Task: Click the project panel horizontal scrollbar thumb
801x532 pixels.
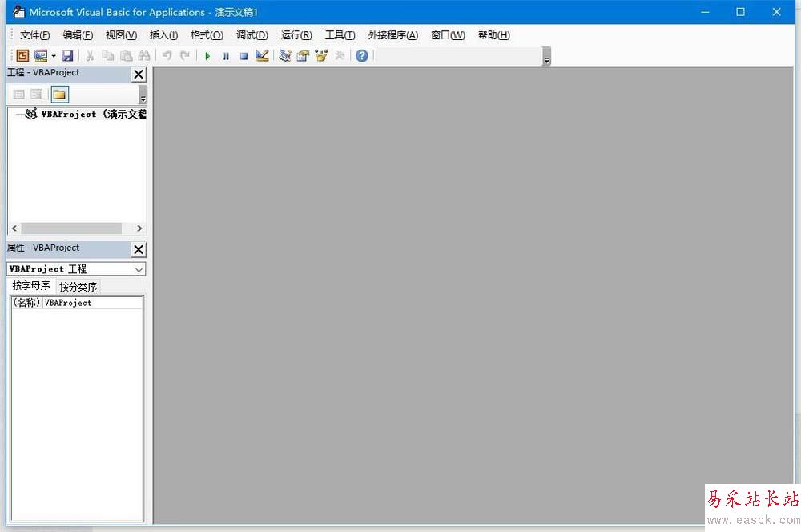Action: (x=71, y=228)
